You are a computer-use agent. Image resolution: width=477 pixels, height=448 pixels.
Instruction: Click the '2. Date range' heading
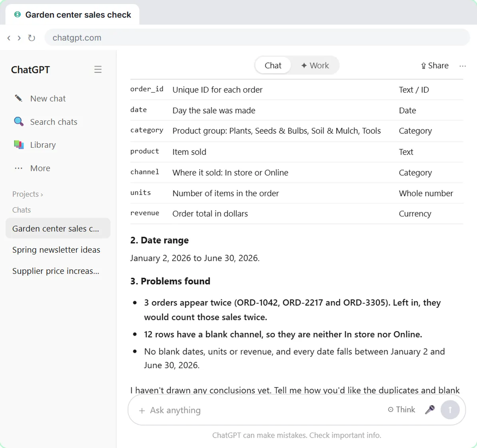159,240
